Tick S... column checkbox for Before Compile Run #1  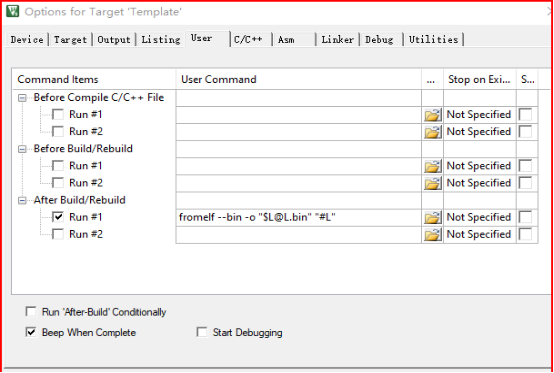(x=525, y=114)
